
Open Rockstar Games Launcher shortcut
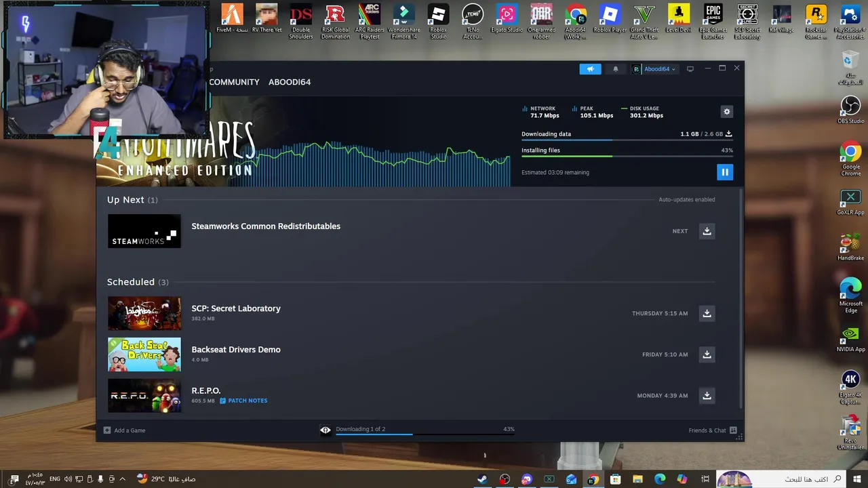816,22
